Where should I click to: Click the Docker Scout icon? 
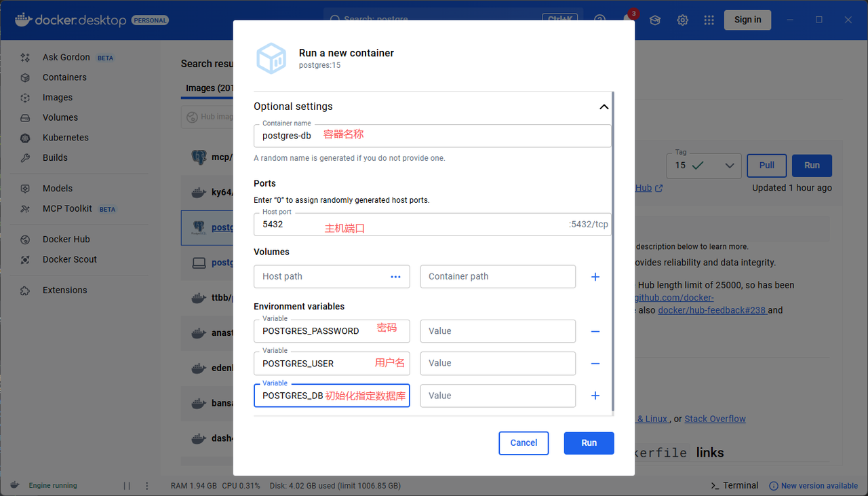point(25,259)
